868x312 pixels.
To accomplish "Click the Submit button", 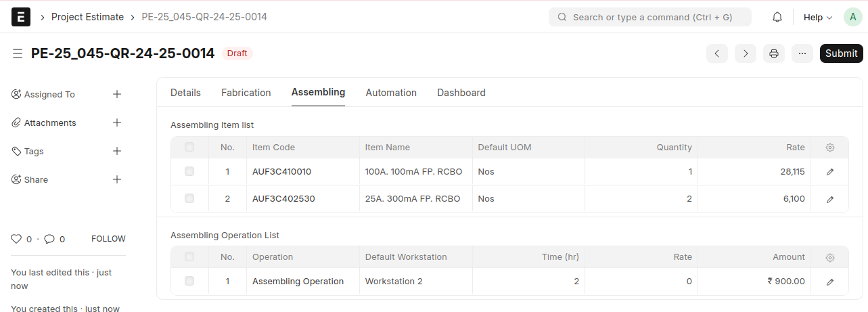I will click(841, 53).
